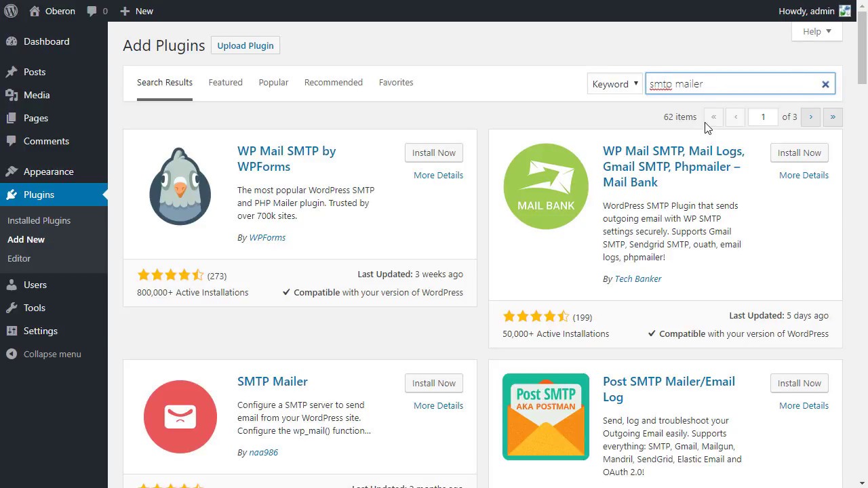Viewport: 868px width, 488px height.
Task: Select Add New submenu item
Action: tap(26, 240)
